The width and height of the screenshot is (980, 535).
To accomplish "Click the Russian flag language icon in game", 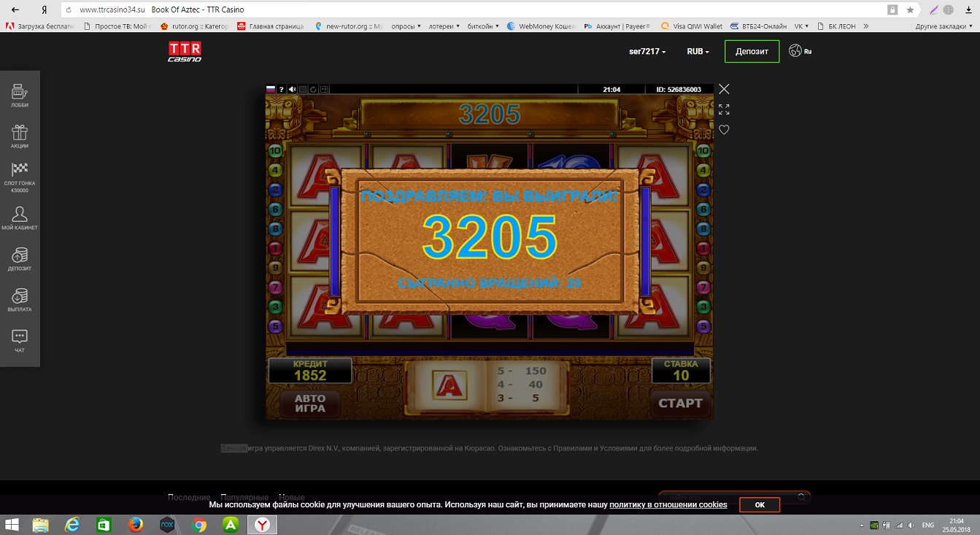I will [x=271, y=89].
